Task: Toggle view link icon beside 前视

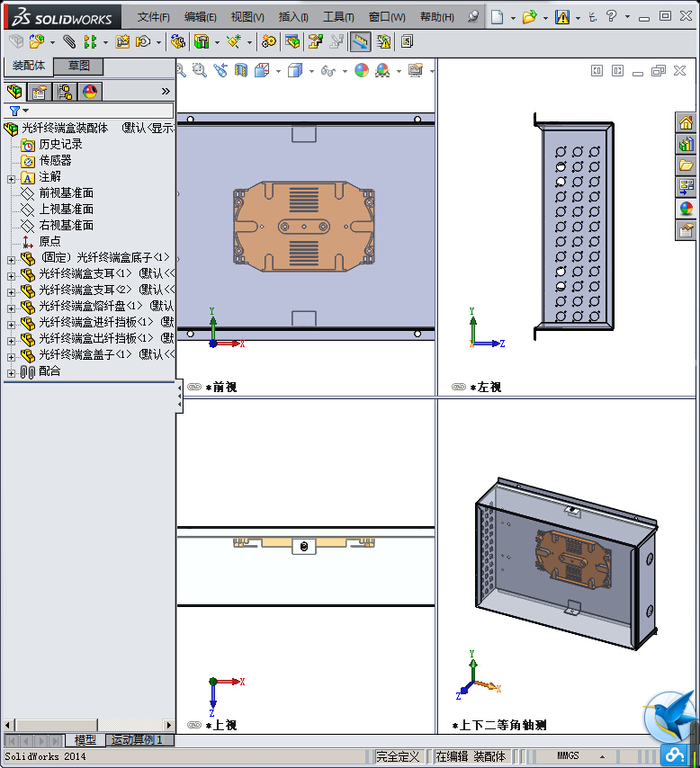Action: click(194, 387)
